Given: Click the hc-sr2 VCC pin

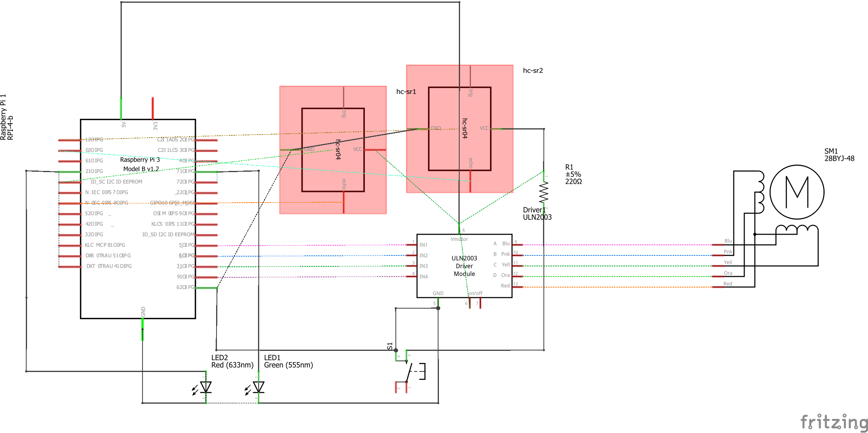Looking at the screenshot, I should [496, 129].
